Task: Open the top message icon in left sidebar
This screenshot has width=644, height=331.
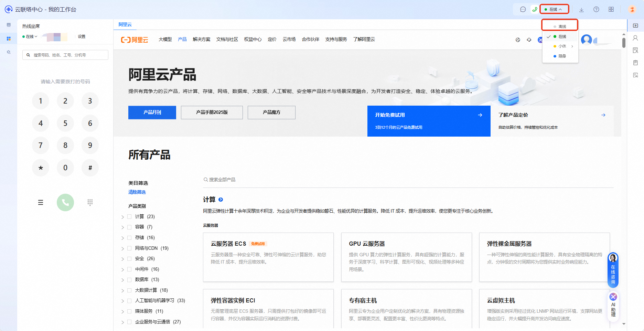Action: tap(9, 25)
